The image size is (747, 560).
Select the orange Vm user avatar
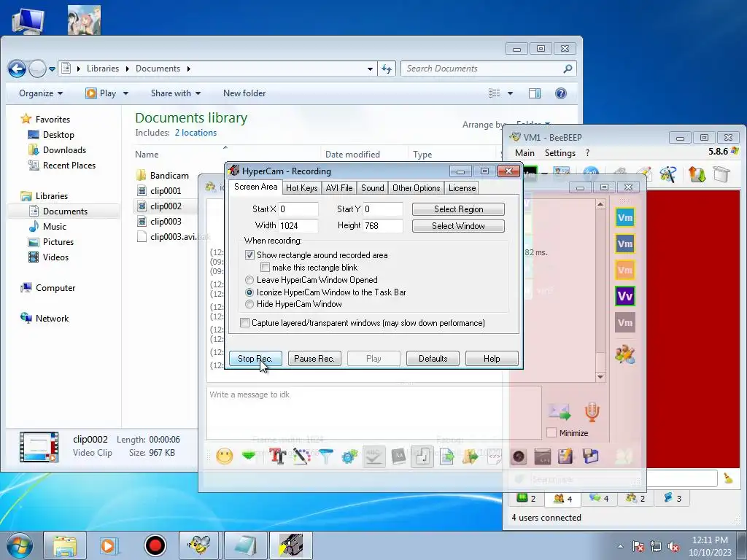pyautogui.click(x=625, y=270)
